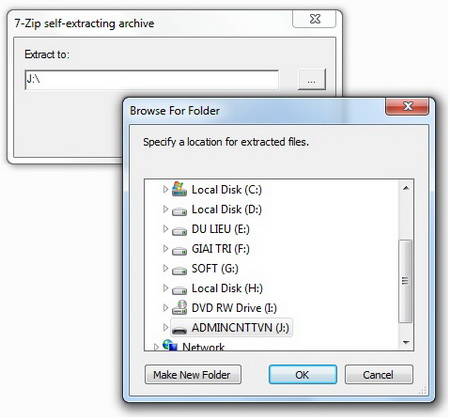This screenshot has width=450, height=420.
Task: Click the GIAI TRI (F:) drive icon
Action: click(179, 250)
